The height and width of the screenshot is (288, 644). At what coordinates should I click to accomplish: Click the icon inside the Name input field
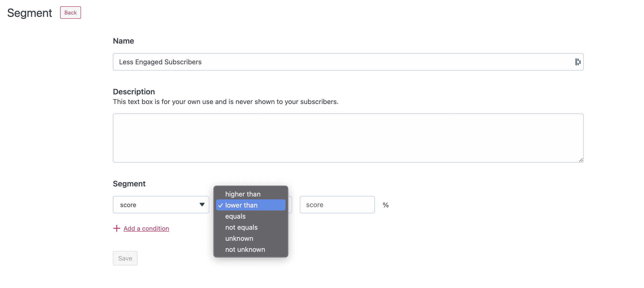point(578,62)
